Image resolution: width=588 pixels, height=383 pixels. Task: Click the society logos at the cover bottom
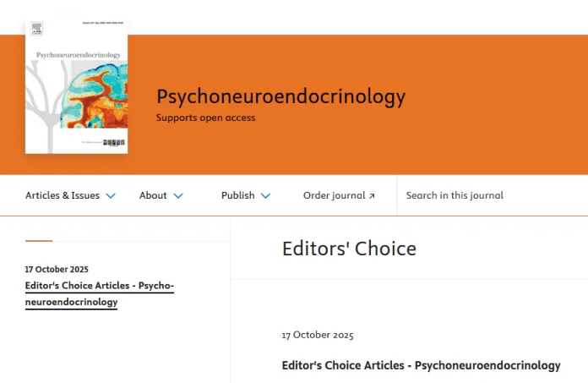point(113,143)
